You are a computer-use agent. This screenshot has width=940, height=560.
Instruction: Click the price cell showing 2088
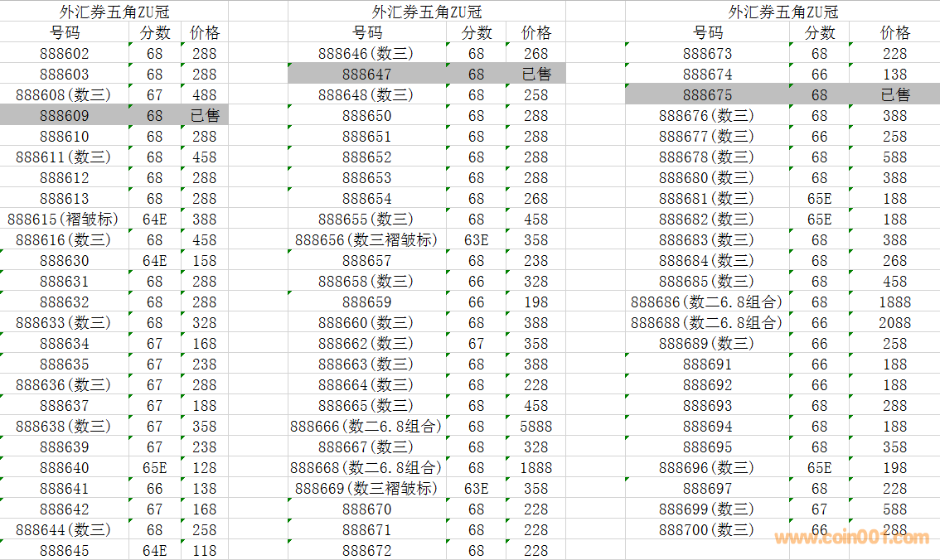click(x=894, y=323)
